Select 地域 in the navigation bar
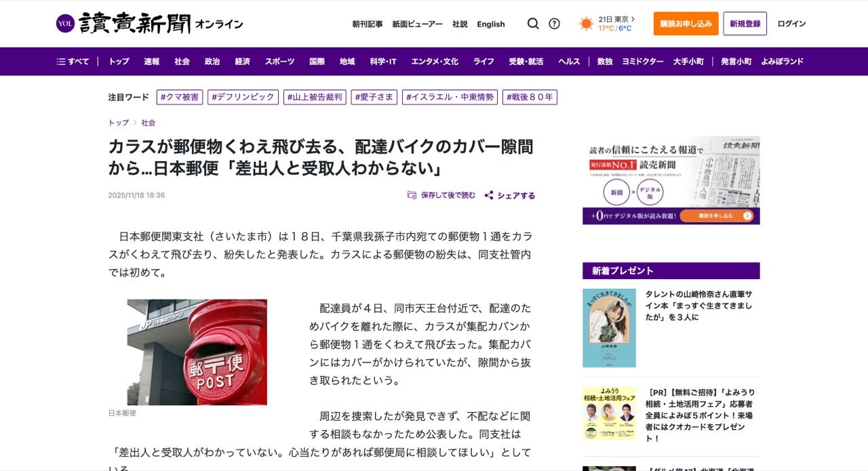 (x=347, y=62)
